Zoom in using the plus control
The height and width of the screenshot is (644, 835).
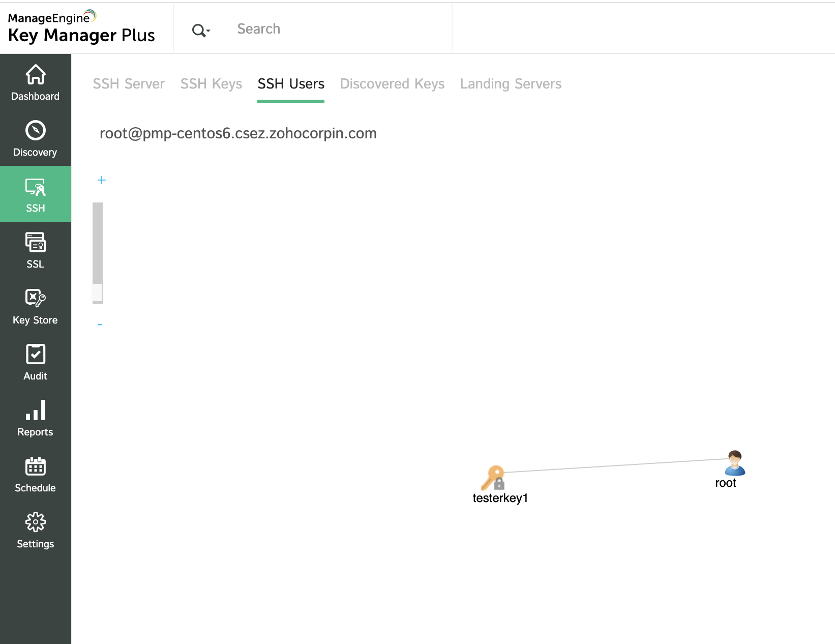pyautogui.click(x=102, y=180)
